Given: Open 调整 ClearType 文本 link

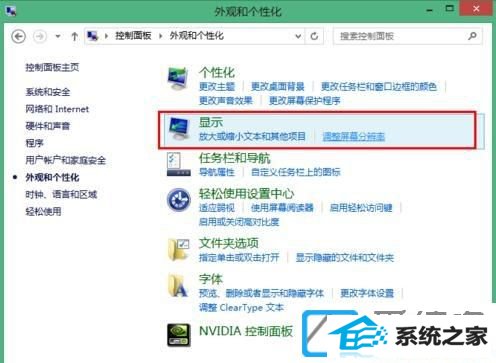Looking at the screenshot, I should click(241, 307).
